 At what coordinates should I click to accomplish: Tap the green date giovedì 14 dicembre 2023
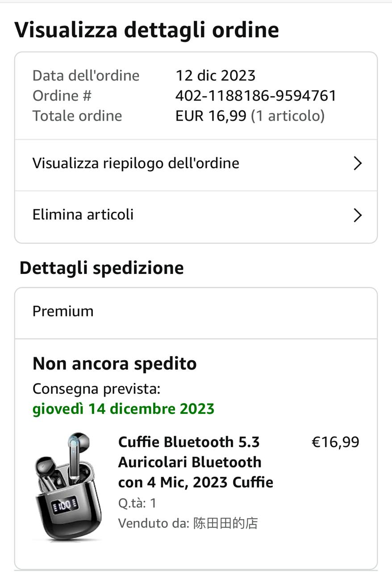tap(123, 409)
